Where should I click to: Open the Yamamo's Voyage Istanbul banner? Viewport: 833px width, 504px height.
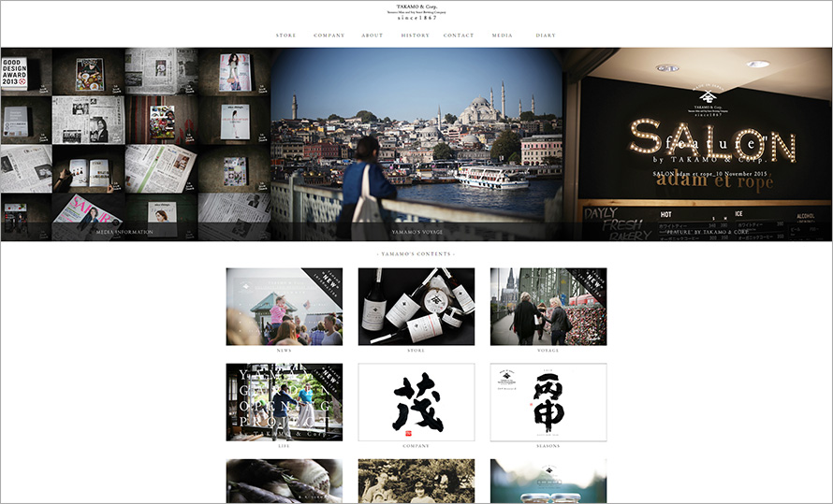pyautogui.click(x=417, y=144)
